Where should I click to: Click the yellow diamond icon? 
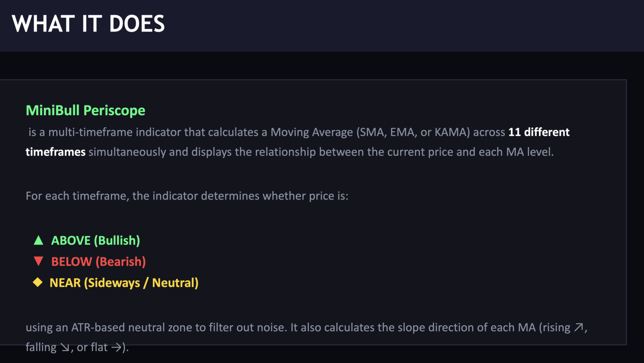(38, 282)
